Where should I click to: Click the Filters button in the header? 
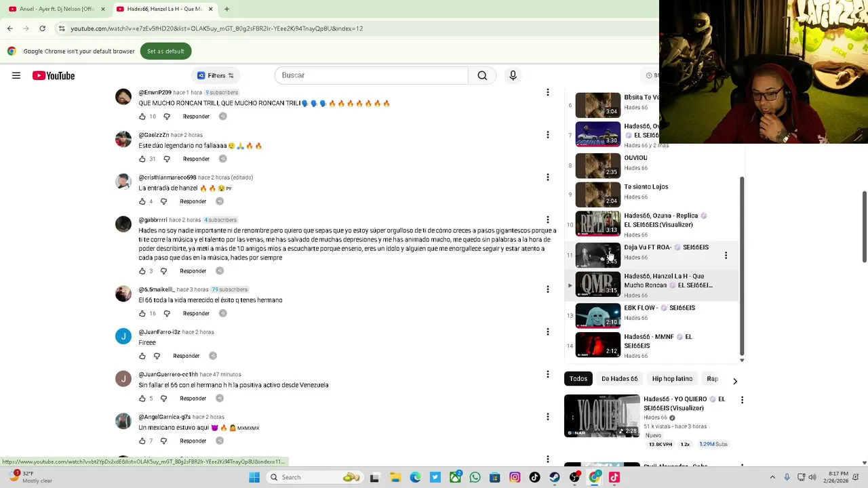pyautogui.click(x=216, y=75)
